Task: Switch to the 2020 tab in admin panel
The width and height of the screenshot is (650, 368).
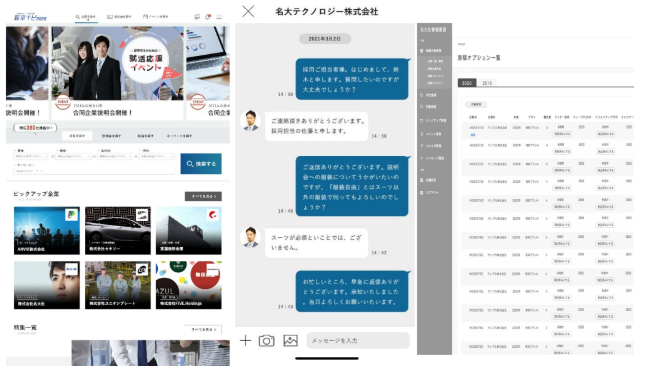Action: pyautogui.click(x=467, y=83)
